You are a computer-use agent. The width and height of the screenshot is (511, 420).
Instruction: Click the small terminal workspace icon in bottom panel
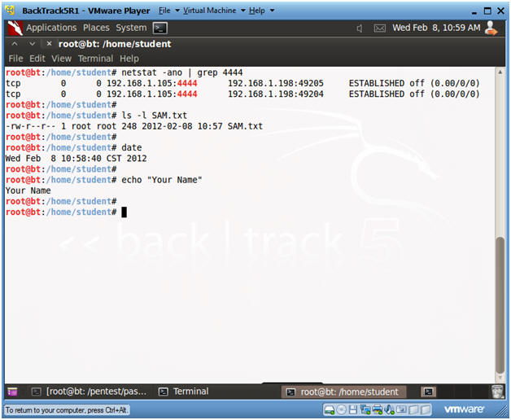tap(428, 392)
